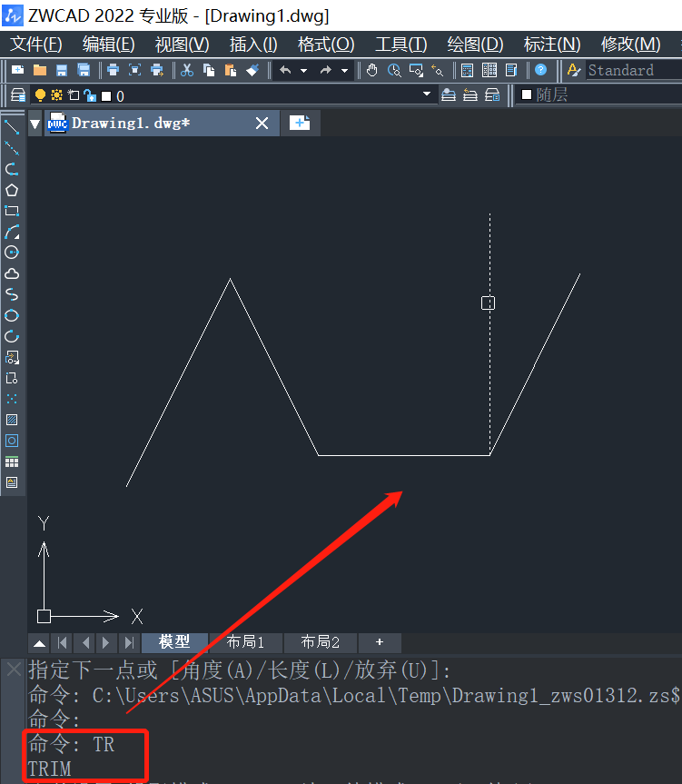Open the 编辑(E) menu
The image size is (682, 784).
(x=108, y=45)
